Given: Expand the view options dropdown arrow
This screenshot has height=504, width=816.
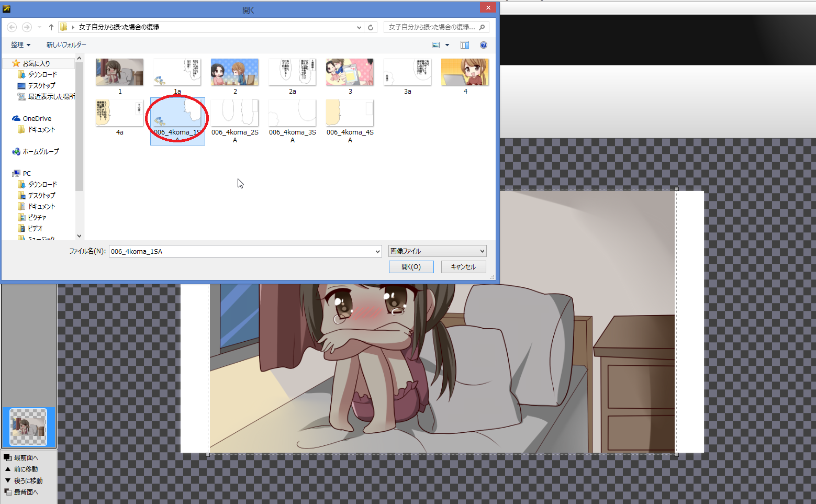Looking at the screenshot, I should pyautogui.click(x=447, y=45).
